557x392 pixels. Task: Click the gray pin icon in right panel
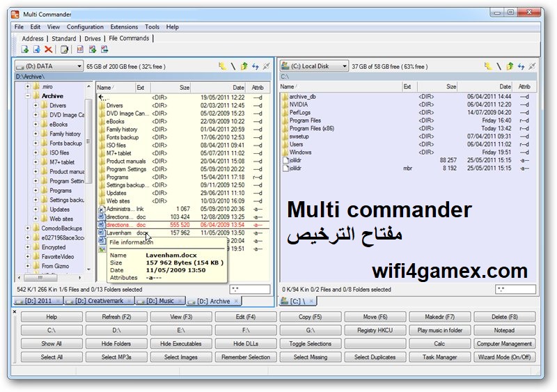pos(532,66)
